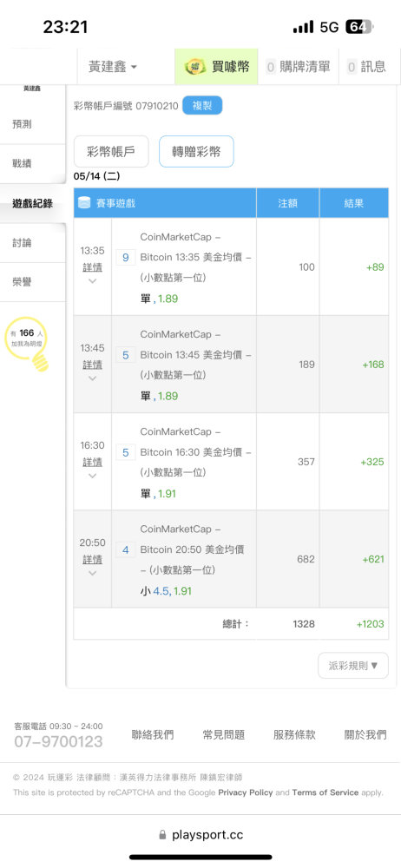Tap the 買噱幣 coin icon
This screenshot has height=868, width=401.
tap(195, 67)
